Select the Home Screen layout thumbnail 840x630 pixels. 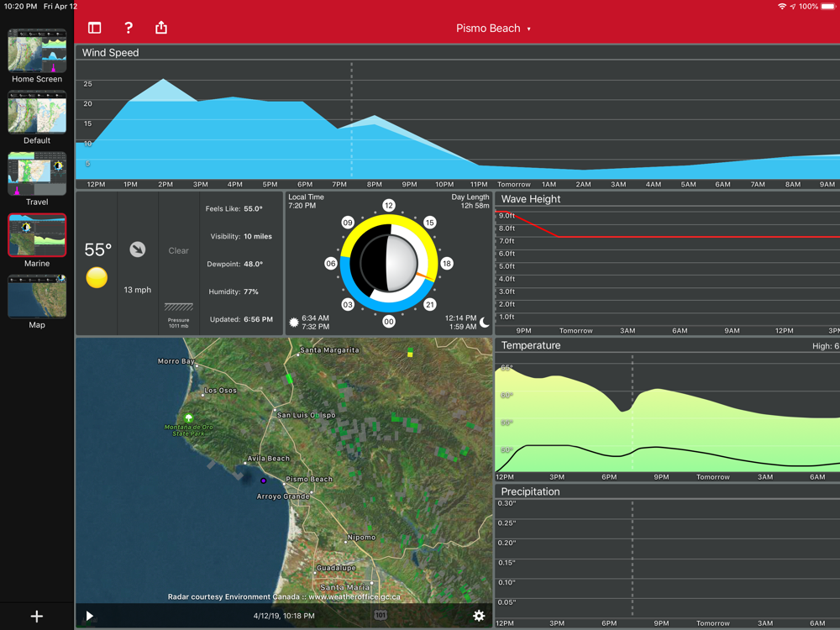[x=37, y=51]
